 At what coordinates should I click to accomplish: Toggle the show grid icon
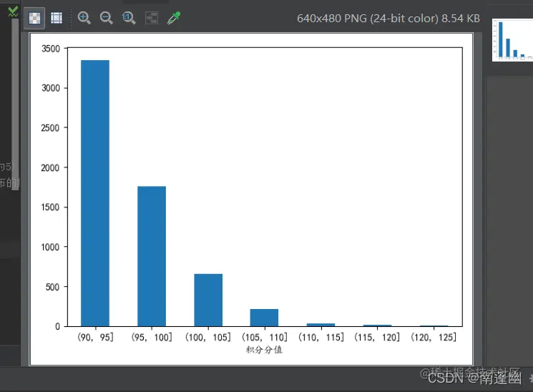pos(57,18)
